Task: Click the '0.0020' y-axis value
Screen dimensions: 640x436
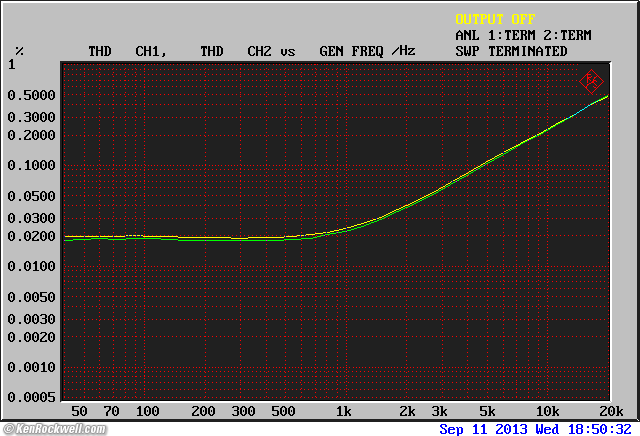Action: [x=31, y=337]
